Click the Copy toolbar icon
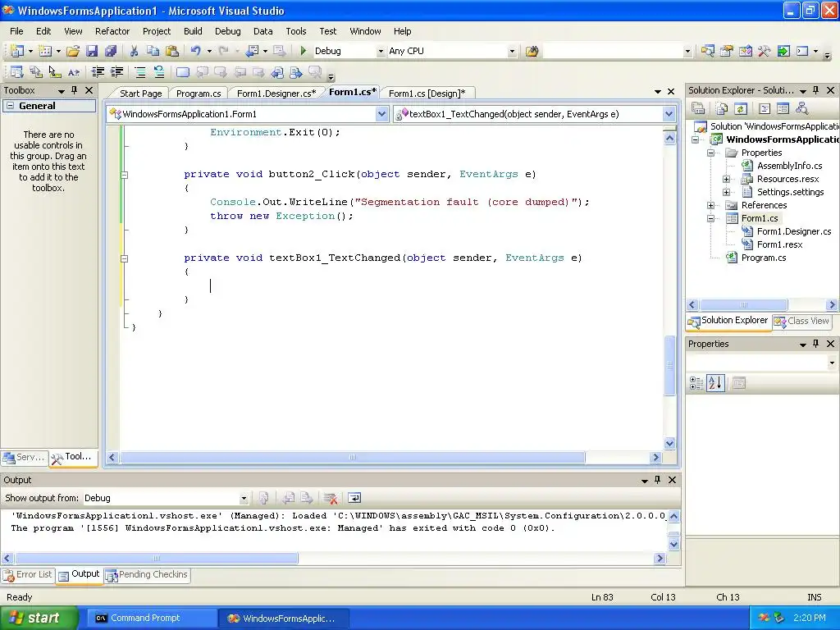 point(153,51)
